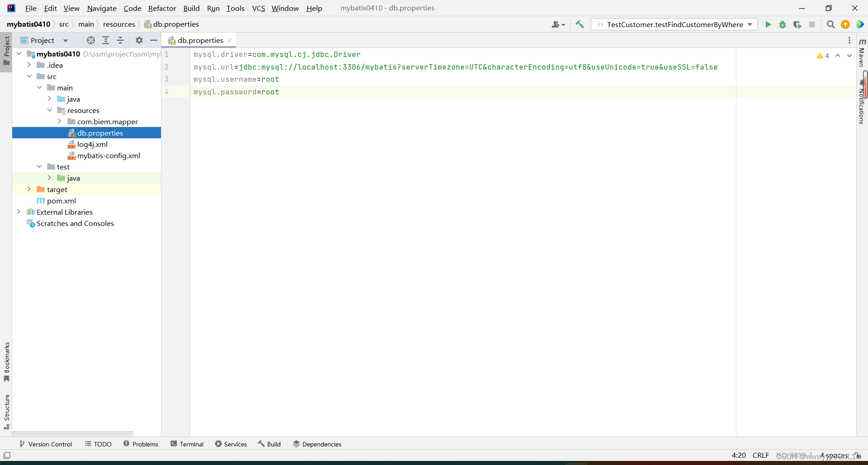Image resolution: width=868 pixels, height=465 pixels.
Task: Collapse the resources folder
Action: click(50, 110)
